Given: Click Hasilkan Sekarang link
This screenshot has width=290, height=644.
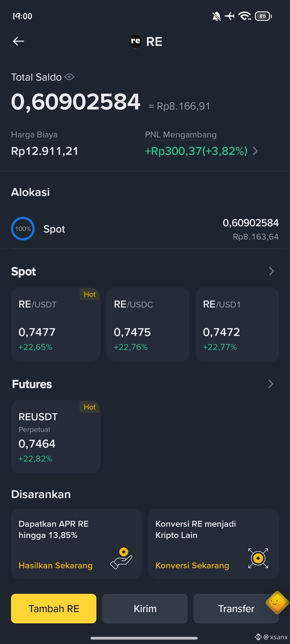Looking at the screenshot, I should [56, 565].
